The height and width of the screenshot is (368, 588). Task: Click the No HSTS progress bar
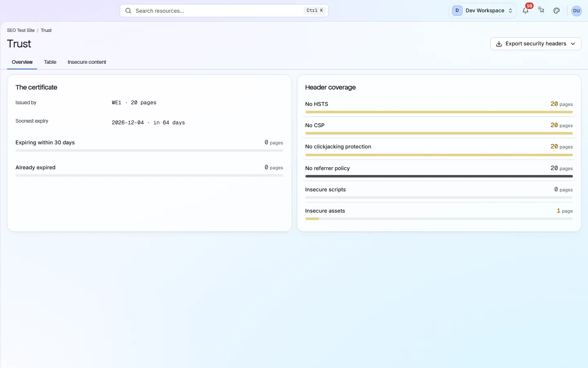point(439,112)
